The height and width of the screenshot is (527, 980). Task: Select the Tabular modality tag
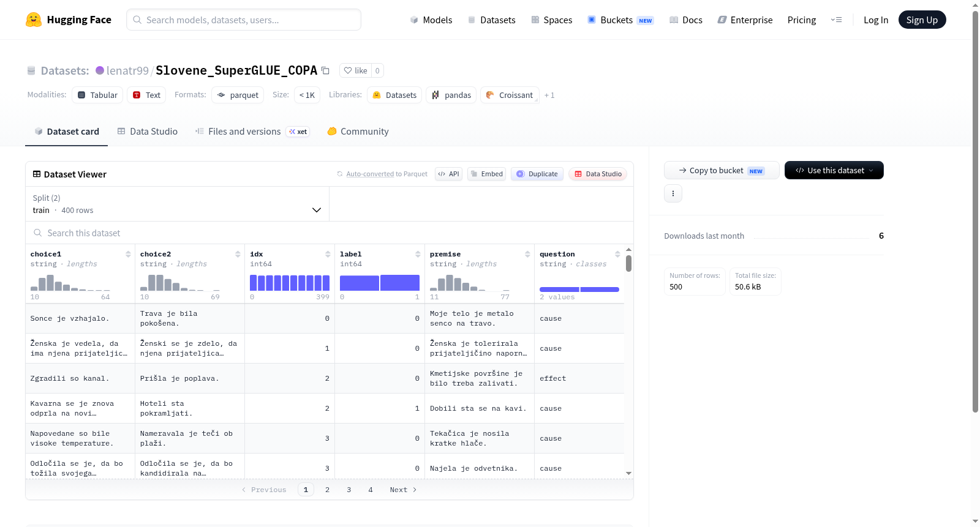97,95
